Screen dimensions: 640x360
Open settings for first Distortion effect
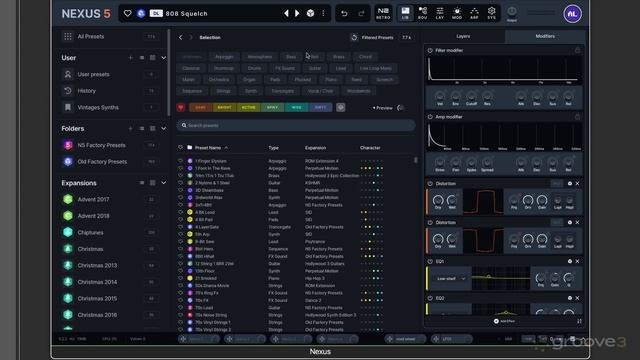570,184
